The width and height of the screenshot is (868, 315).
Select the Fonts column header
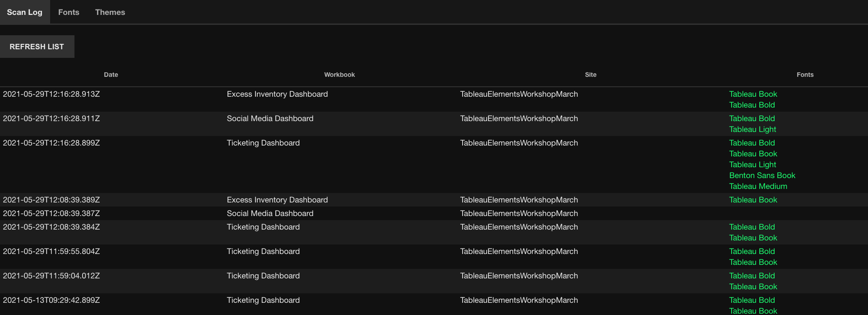click(805, 75)
